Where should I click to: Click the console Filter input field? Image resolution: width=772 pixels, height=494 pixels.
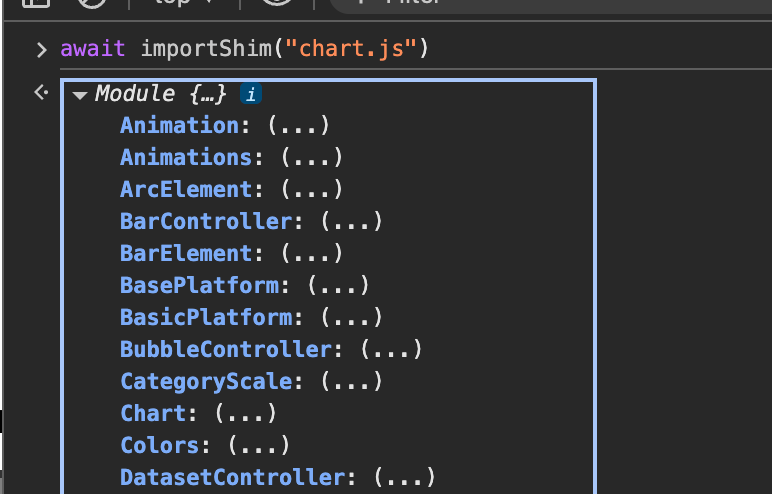[550, 5]
